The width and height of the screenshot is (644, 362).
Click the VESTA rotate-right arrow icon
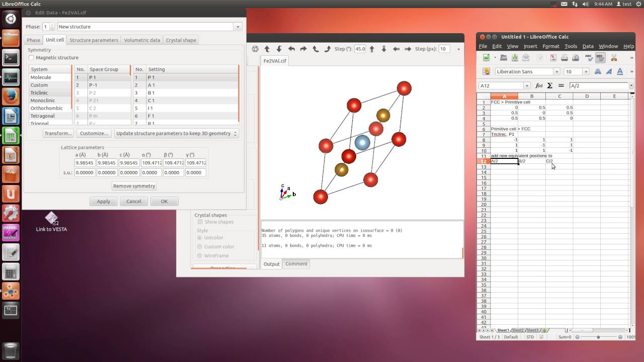click(303, 49)
